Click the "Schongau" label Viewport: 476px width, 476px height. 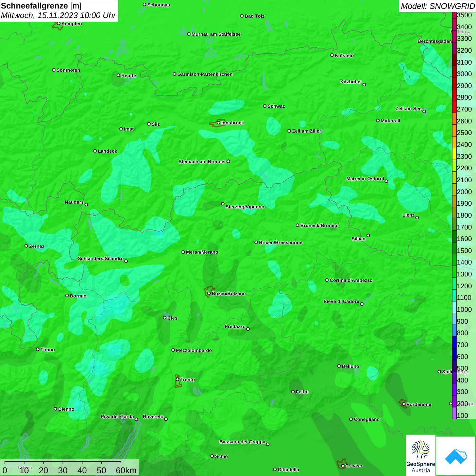(x=158, y=5)
